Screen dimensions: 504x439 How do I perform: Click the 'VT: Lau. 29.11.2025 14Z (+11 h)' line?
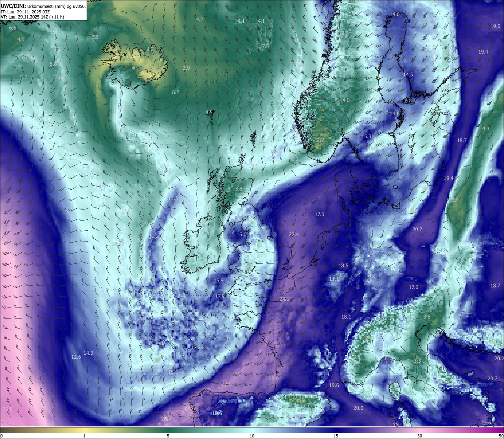33,17
